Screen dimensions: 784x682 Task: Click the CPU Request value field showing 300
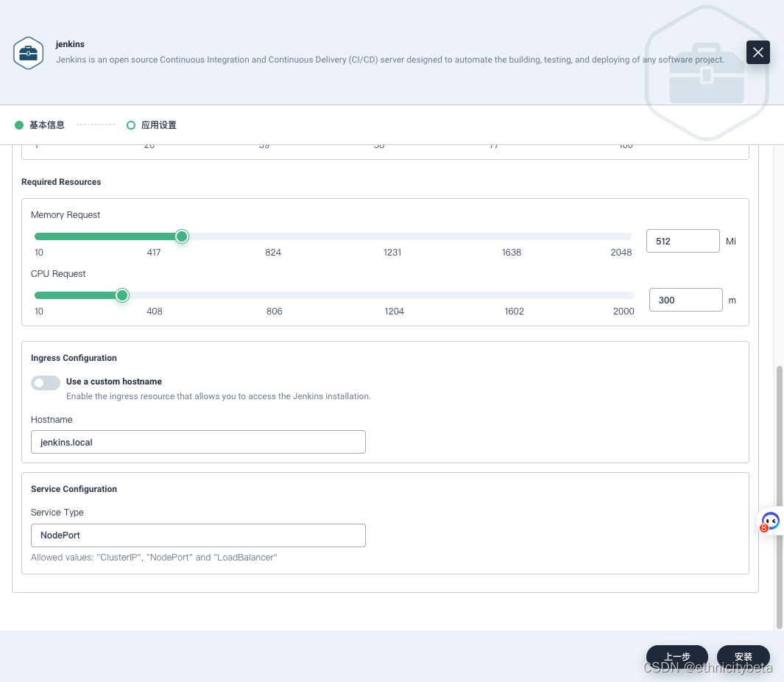point(685,300)
